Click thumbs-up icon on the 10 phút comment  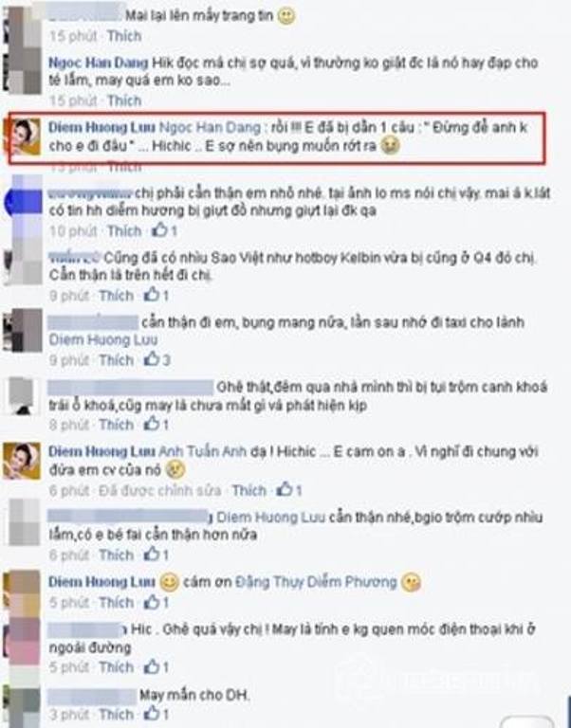(x=160, y=229)
